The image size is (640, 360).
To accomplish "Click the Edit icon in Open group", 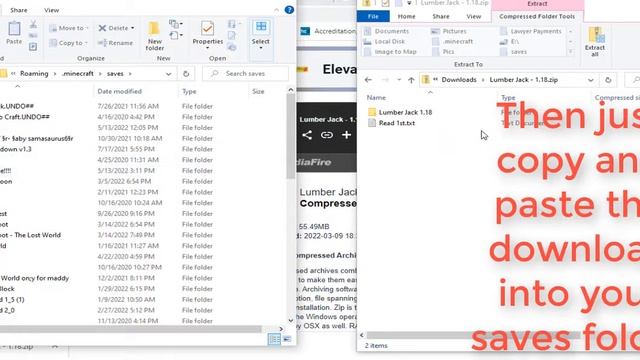I will [232, 36].
